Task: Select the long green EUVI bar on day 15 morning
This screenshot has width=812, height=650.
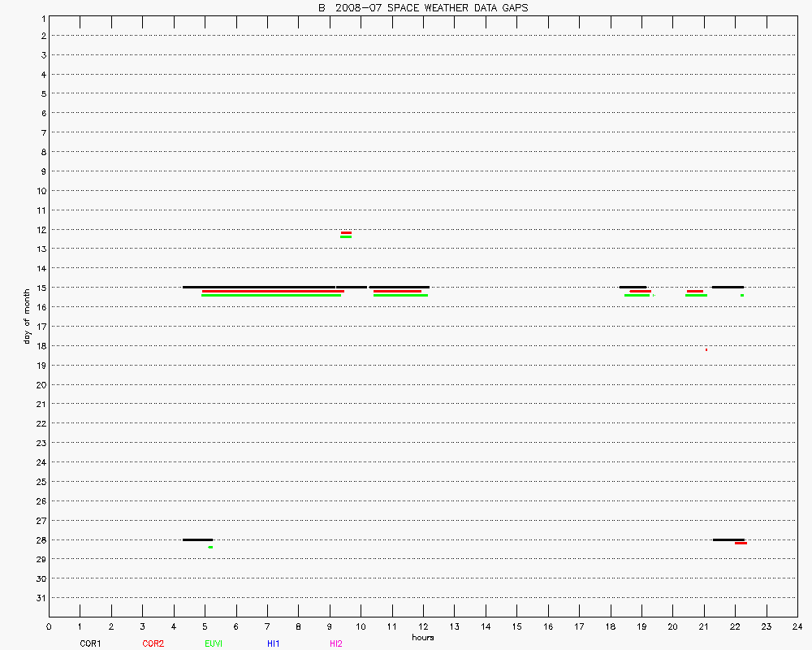Action: [x=270, y=296]
